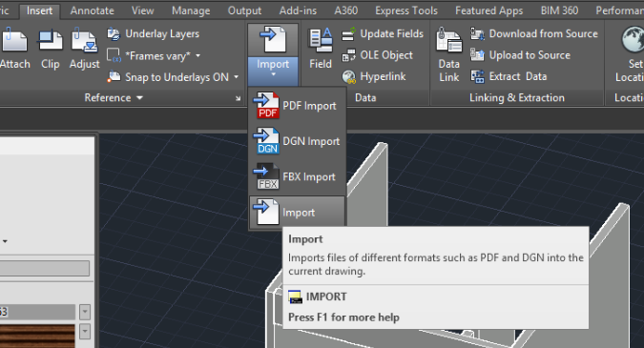Expand the Frames vary dropdown arrow
This screenshot has height=348, width=644.
click(197, 55)
